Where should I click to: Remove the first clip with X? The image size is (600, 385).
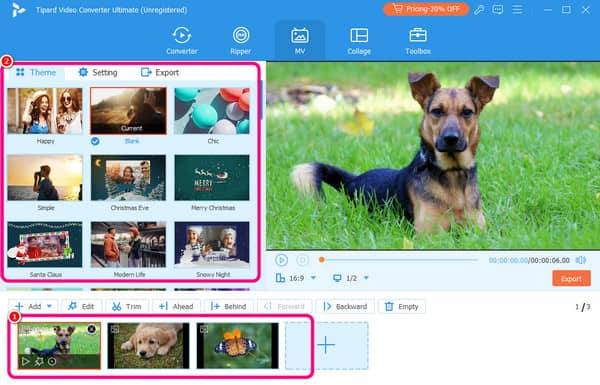coord(91,329)
